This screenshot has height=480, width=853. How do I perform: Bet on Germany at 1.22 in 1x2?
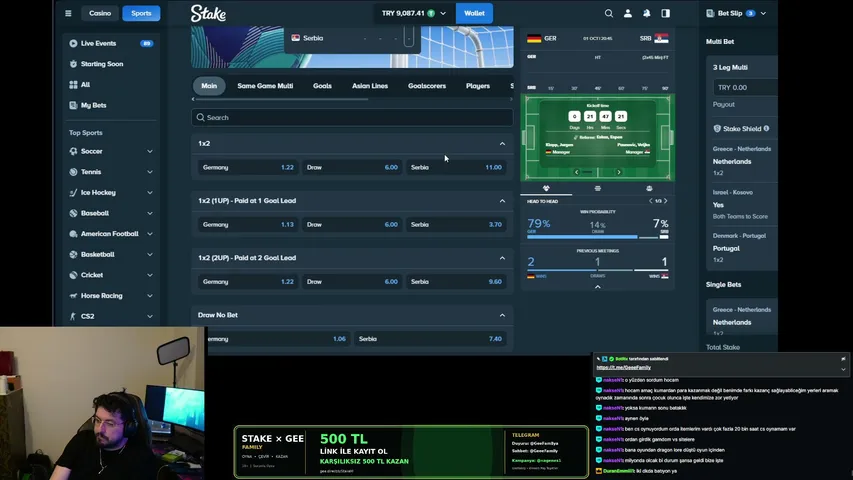click(x=248, y=167)
